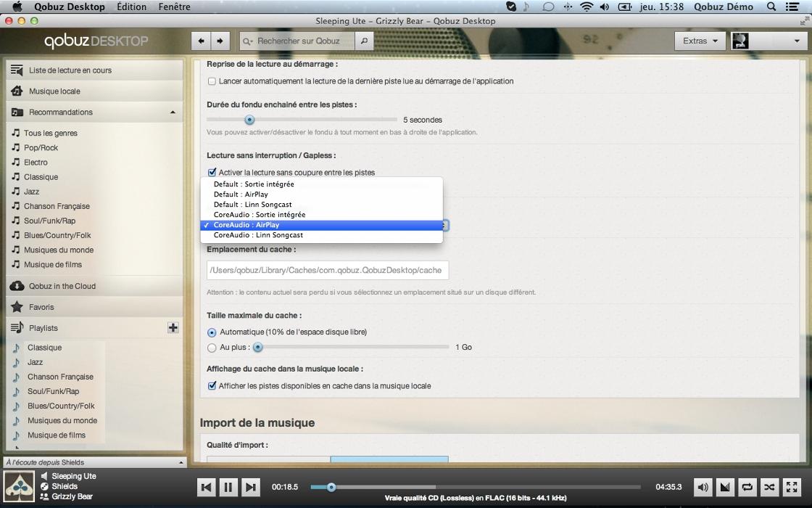Screen dimensions: 812x508
Task: Open the Classique playlist
Action: pyautogui.click(x=44, y=348)
